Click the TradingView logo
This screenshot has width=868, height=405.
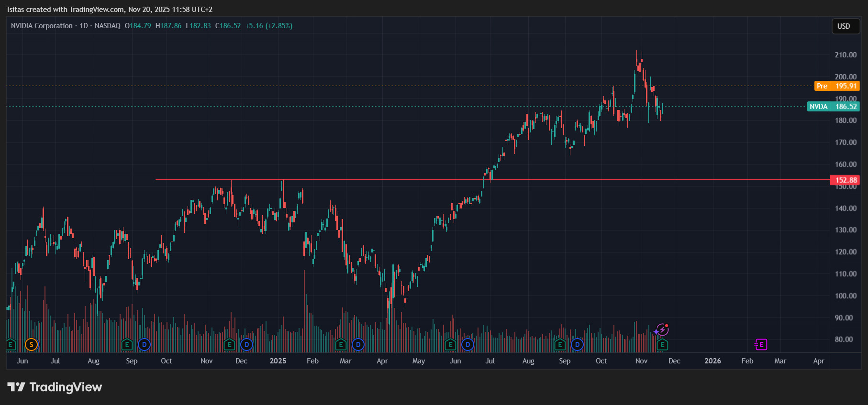click(55, 387)
